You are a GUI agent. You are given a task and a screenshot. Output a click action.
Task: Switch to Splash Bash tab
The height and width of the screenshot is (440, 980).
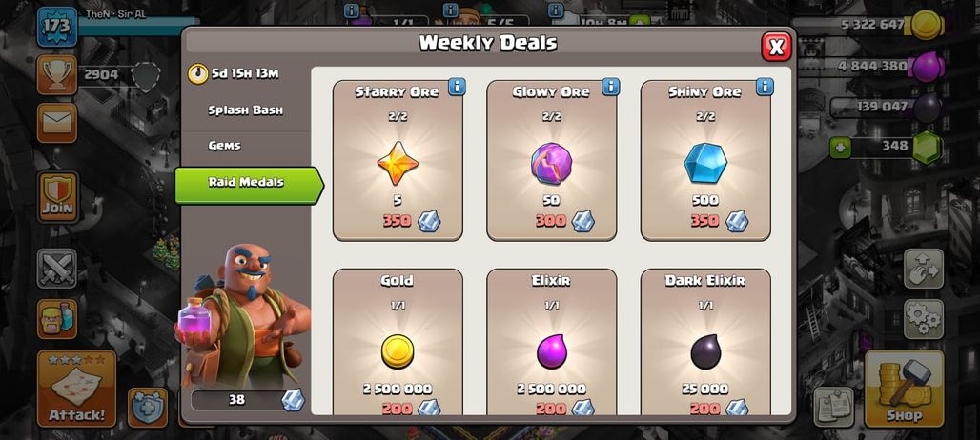pyautogui.click(x=246, y=110)
